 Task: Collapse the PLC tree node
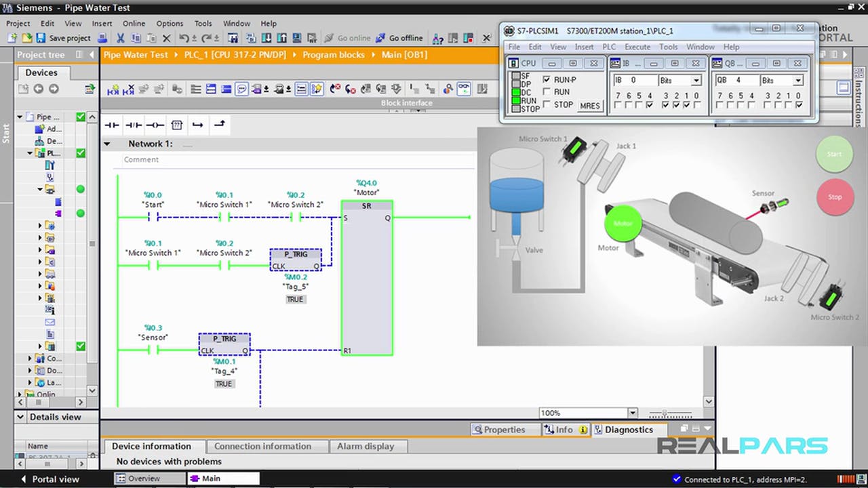[30, 153]
